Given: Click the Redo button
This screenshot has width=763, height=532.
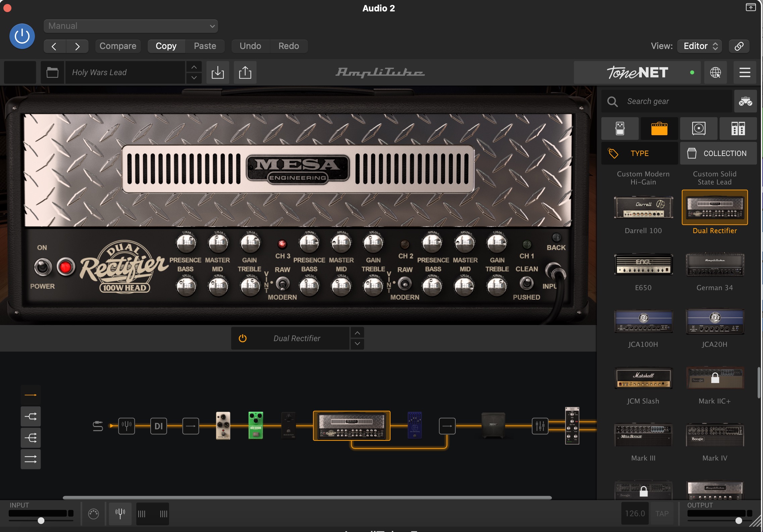Looking at the screenshot, I should [x=289, y=46].
